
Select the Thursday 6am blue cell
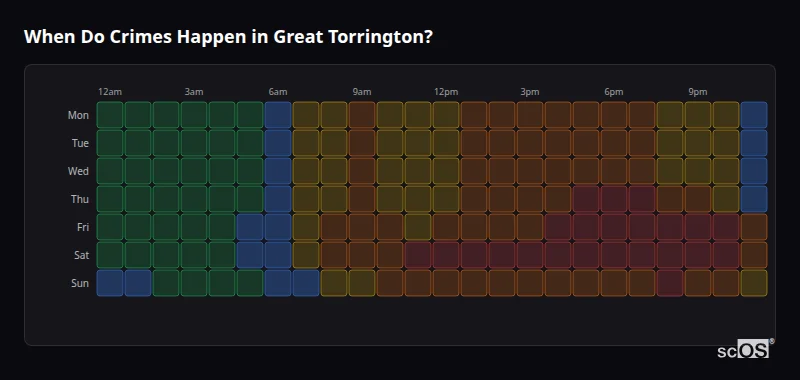(x=278, y=199)
